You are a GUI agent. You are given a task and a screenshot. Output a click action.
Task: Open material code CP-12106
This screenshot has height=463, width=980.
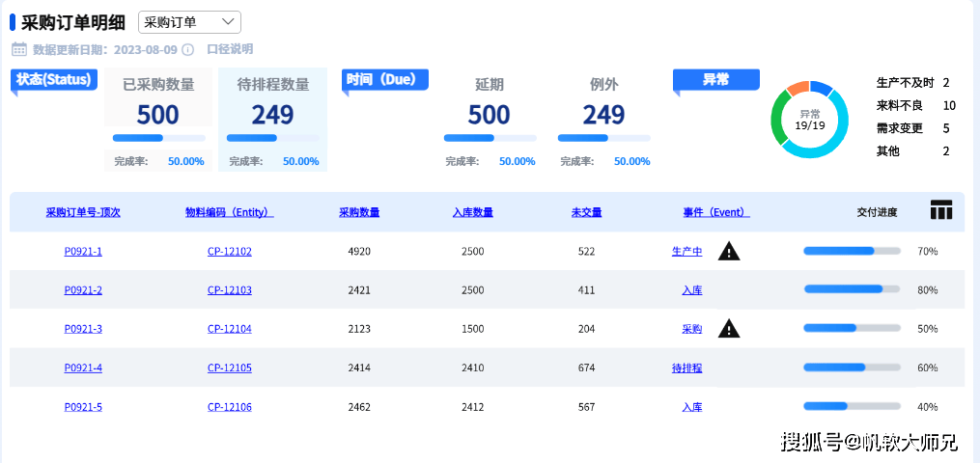coord(230,407)
